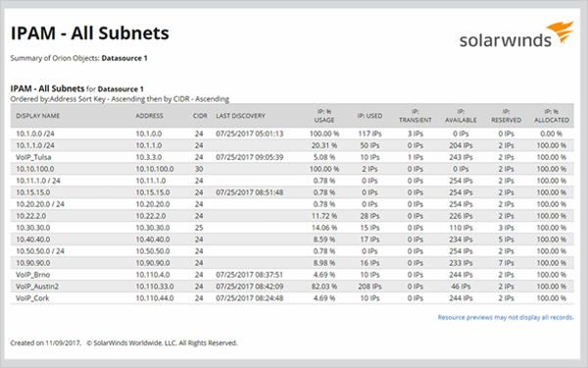Select the ADDRESS column header
Screen dimensions: 588x368
tap(149, 116)
